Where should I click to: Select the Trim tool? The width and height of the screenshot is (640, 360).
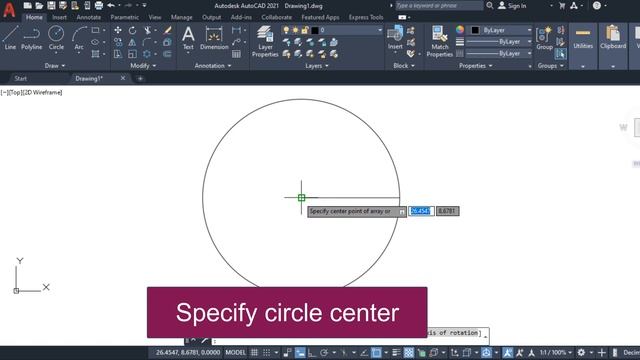[x=148, y=30]
